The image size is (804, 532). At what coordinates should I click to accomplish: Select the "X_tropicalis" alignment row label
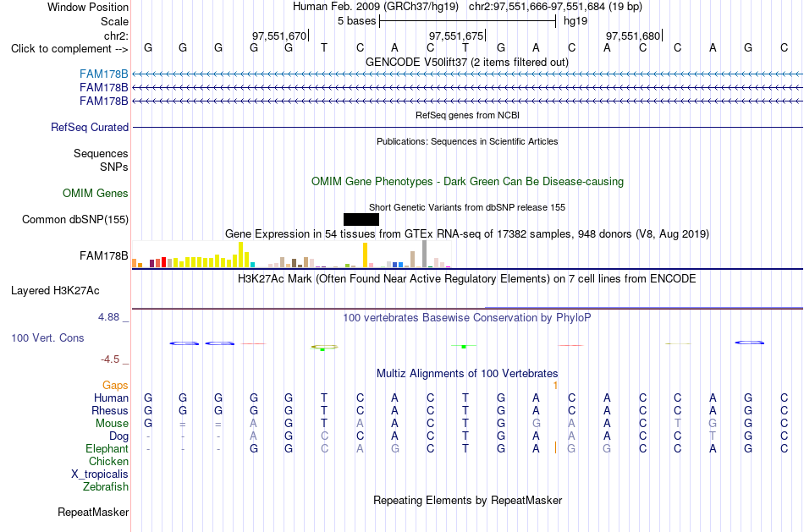(100, 474)
